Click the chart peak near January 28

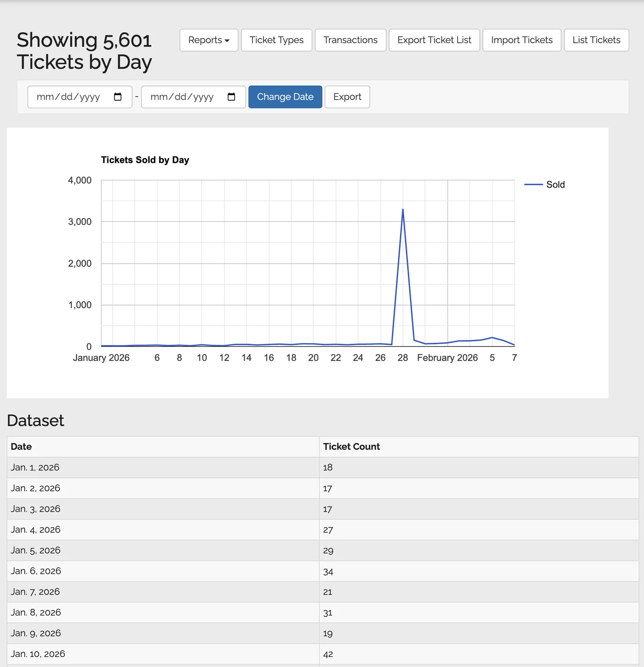403,210
